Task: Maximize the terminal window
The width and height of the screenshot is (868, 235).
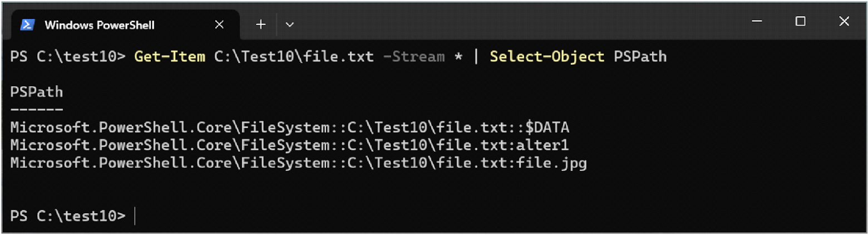Action: coord(800,22)
